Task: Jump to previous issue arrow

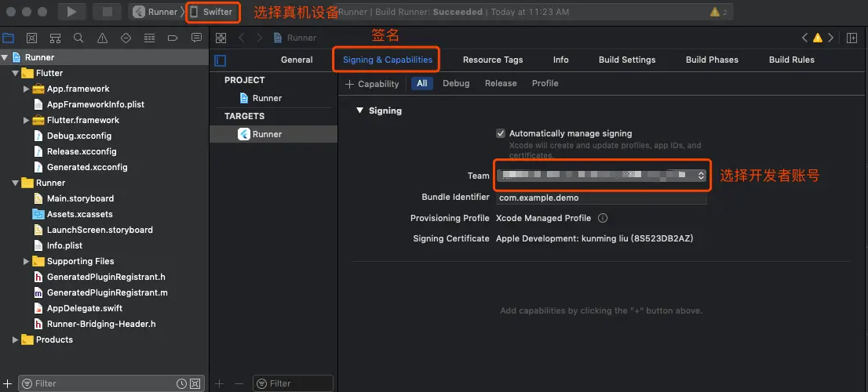Action: [x=805, y=38]
